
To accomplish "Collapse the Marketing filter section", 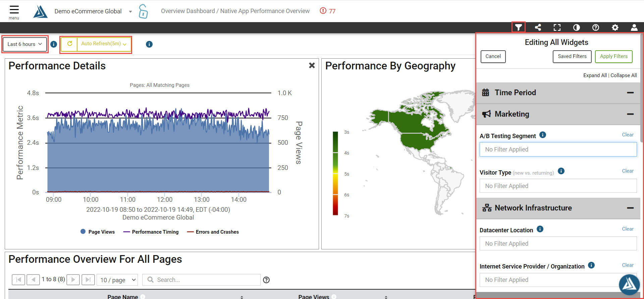I will click(630, 114).
